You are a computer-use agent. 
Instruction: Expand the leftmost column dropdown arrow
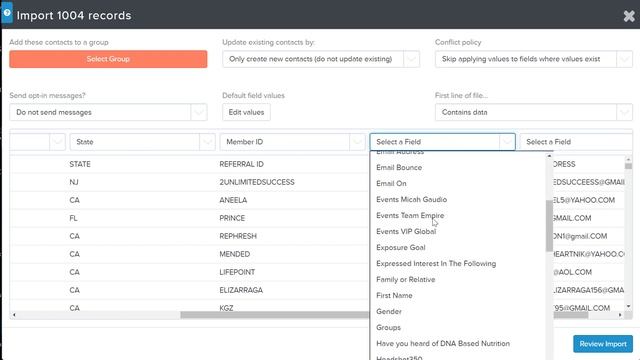[x=57, y=142]
